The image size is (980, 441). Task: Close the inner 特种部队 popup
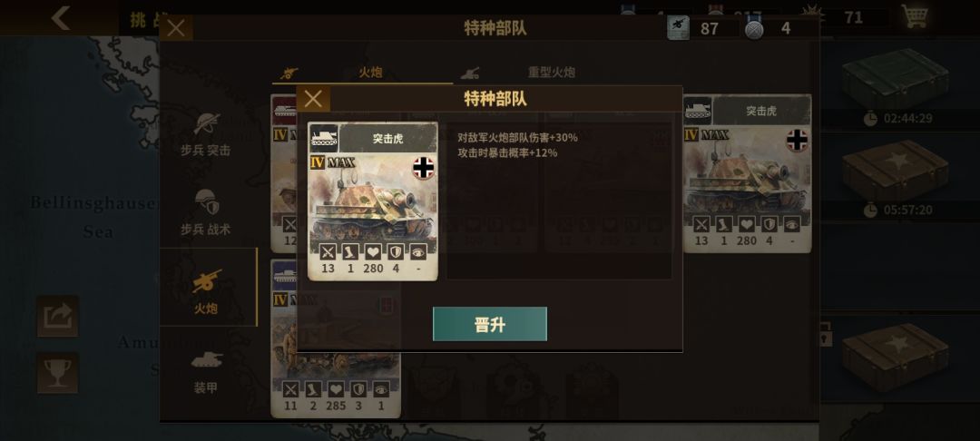313,99
